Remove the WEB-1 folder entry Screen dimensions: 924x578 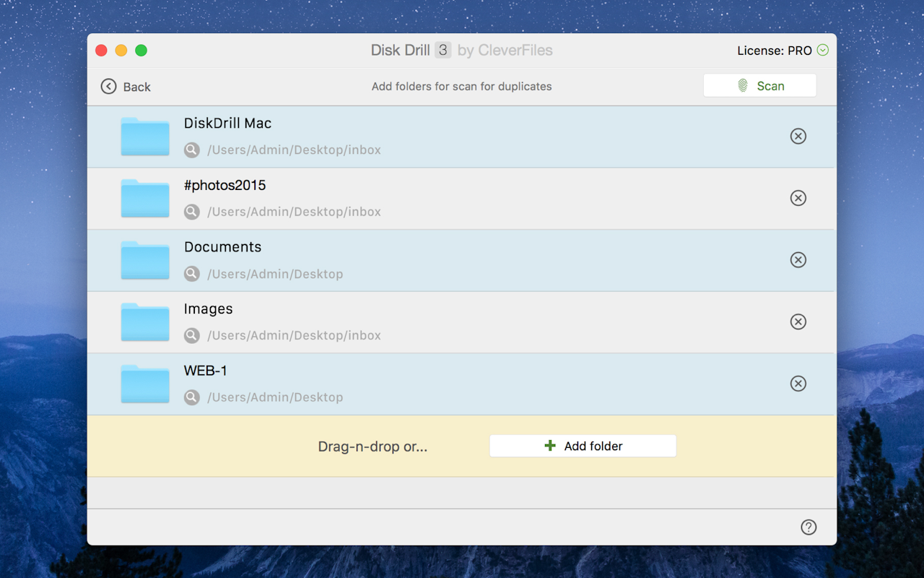pos(798,383)
